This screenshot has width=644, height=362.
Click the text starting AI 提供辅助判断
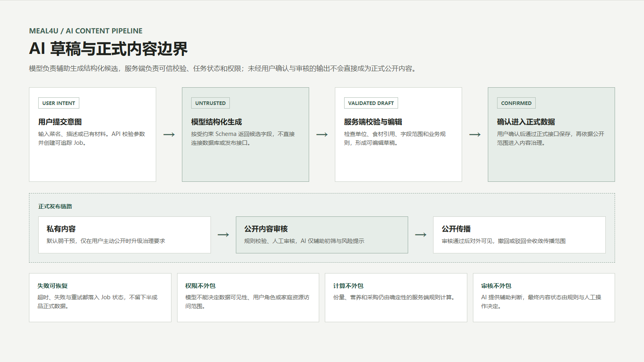(541, 302)
